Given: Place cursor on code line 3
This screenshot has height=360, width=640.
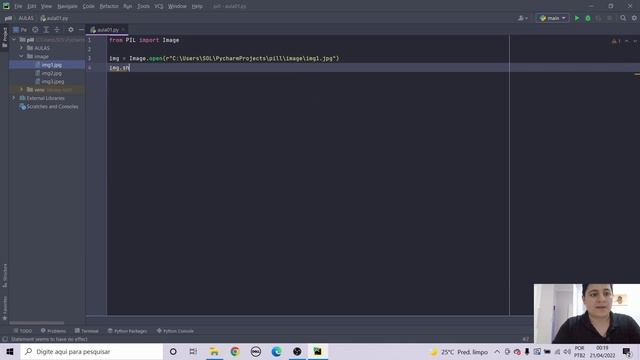Looking at the screenshot, I should coord(224,58).
